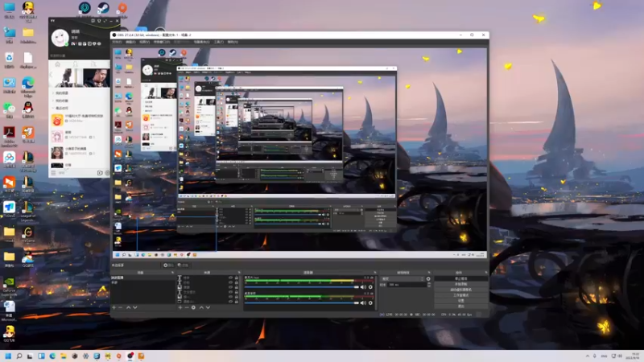
Task: Click 工作室模式 button in Controls
Action: click(460, 295)
